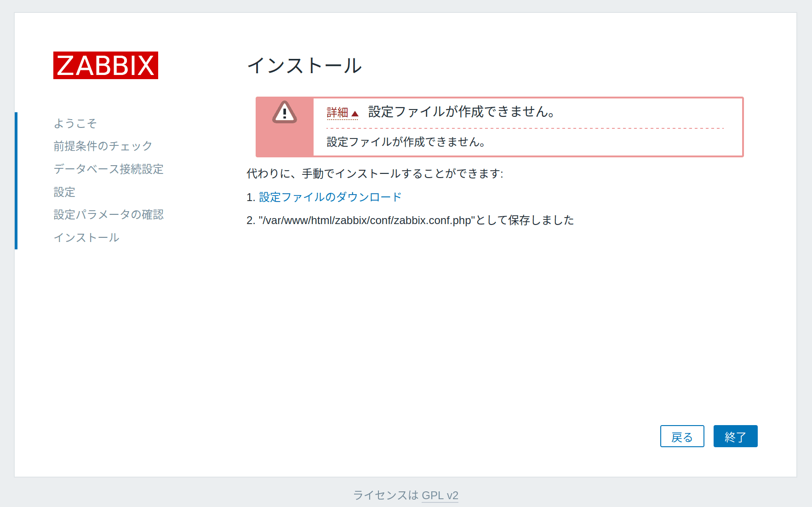Click the 代わりに manual install instruction text
The height and width of the screenshot is (507, 812).
click(x=375, y=173)
